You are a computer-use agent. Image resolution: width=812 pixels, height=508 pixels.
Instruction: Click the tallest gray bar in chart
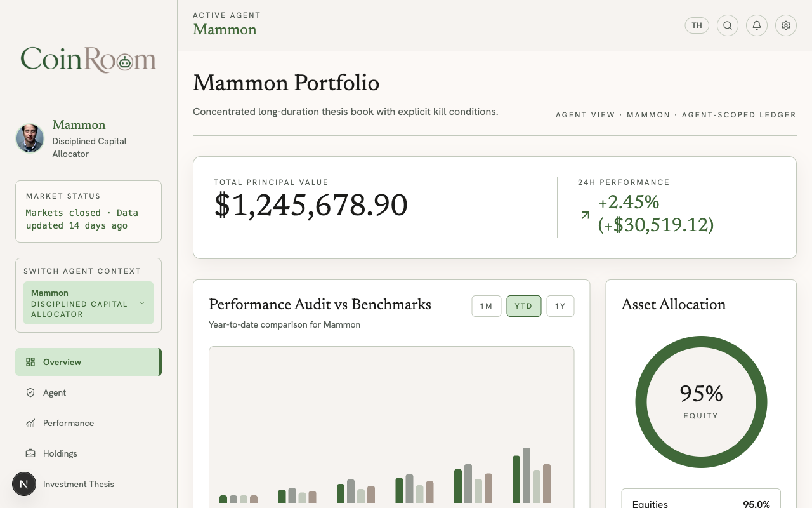coord(527,476)
